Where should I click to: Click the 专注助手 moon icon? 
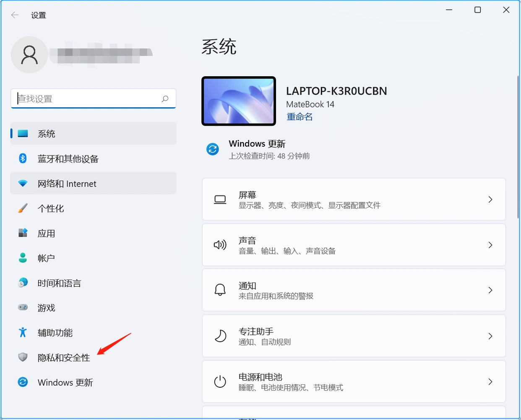click(220, 336)
